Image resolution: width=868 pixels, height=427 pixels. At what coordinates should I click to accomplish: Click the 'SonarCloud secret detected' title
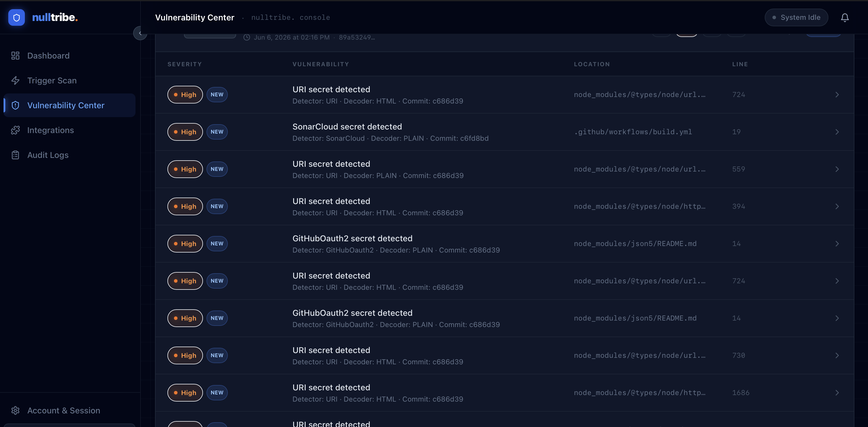pos(347,127)
